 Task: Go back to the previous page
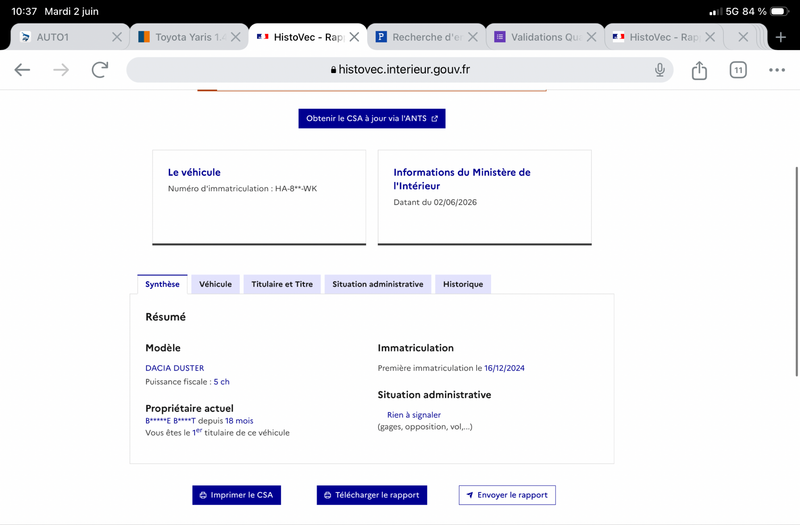22,69
